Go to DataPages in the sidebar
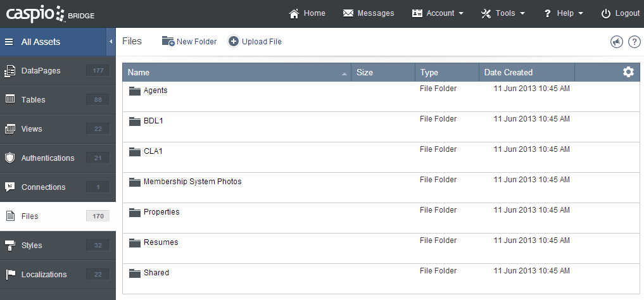The height and width of the screenshot is (300, 644). click(x=41, y=71)
